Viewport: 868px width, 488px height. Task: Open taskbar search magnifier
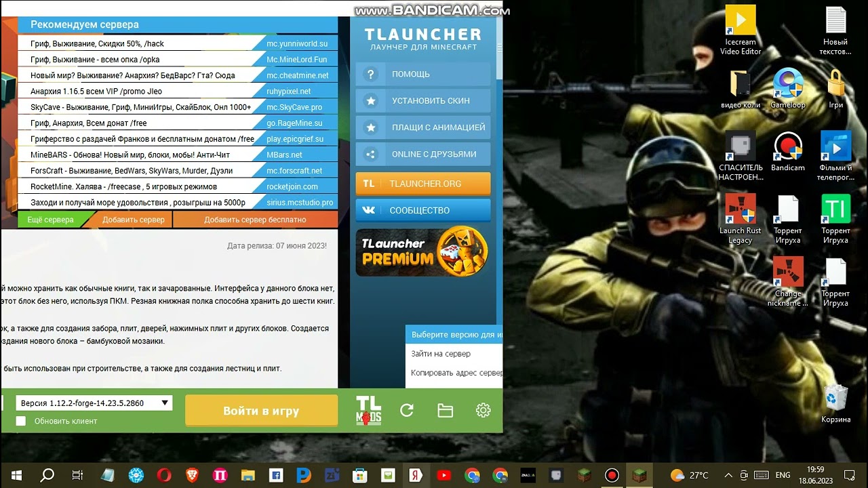pos(47,475)
